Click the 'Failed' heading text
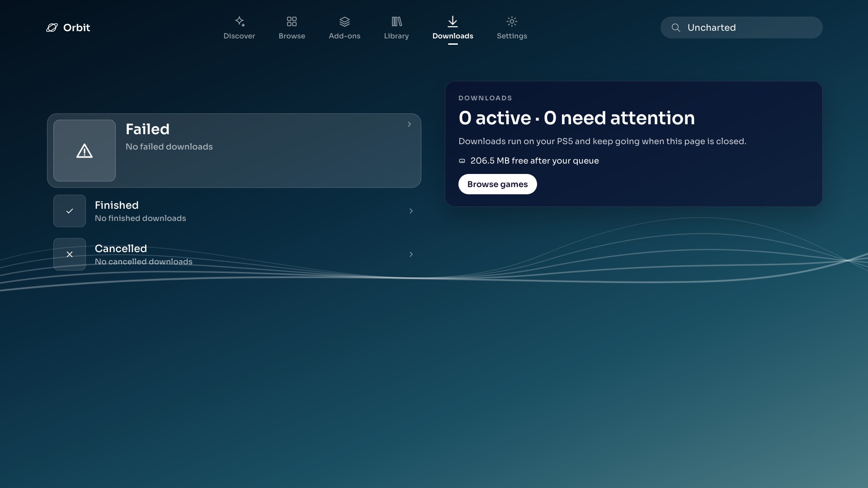Viewport: 868px width, 488px height. click(x=147, y=129)
